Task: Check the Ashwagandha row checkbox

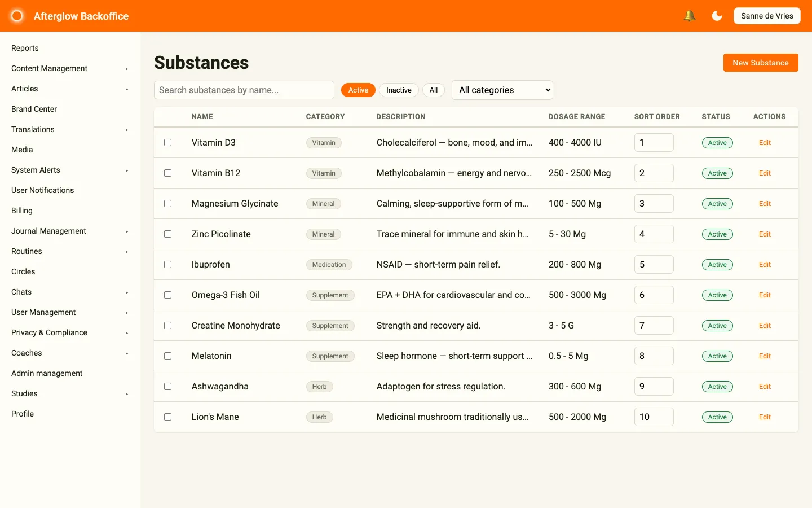Action: (167, 387)
